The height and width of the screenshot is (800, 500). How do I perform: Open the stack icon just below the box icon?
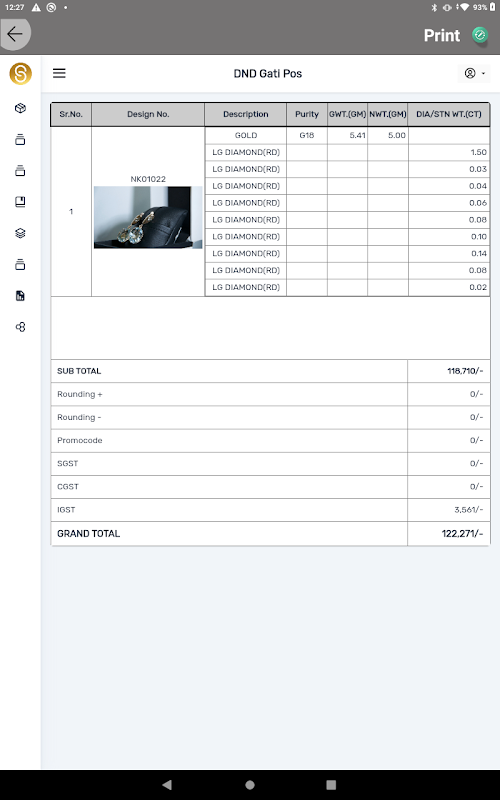point(20,139)
